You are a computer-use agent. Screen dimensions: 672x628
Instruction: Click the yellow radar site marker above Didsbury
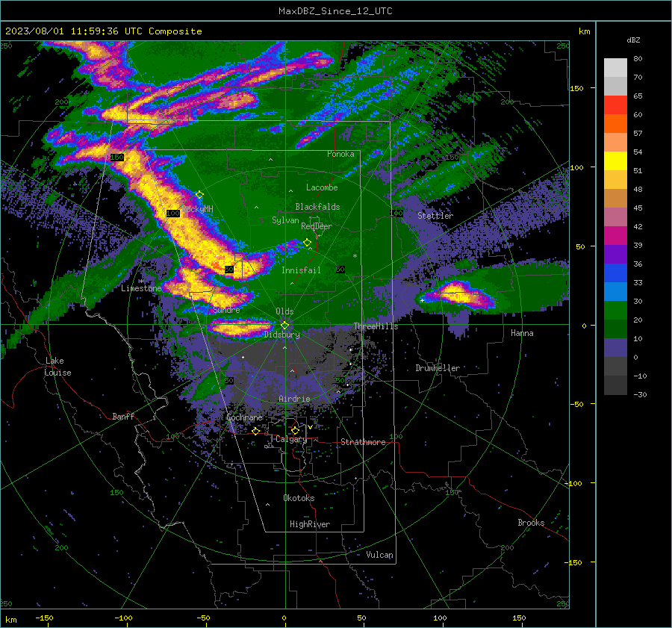click(284, 326)
